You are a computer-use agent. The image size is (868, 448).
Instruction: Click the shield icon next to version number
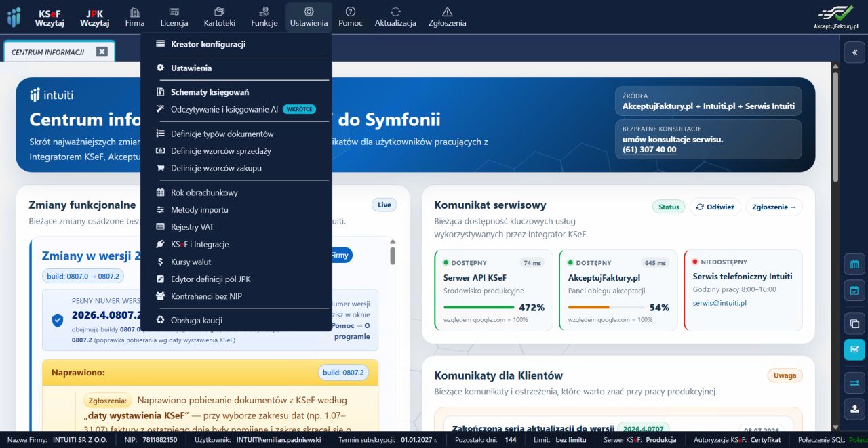58,321
